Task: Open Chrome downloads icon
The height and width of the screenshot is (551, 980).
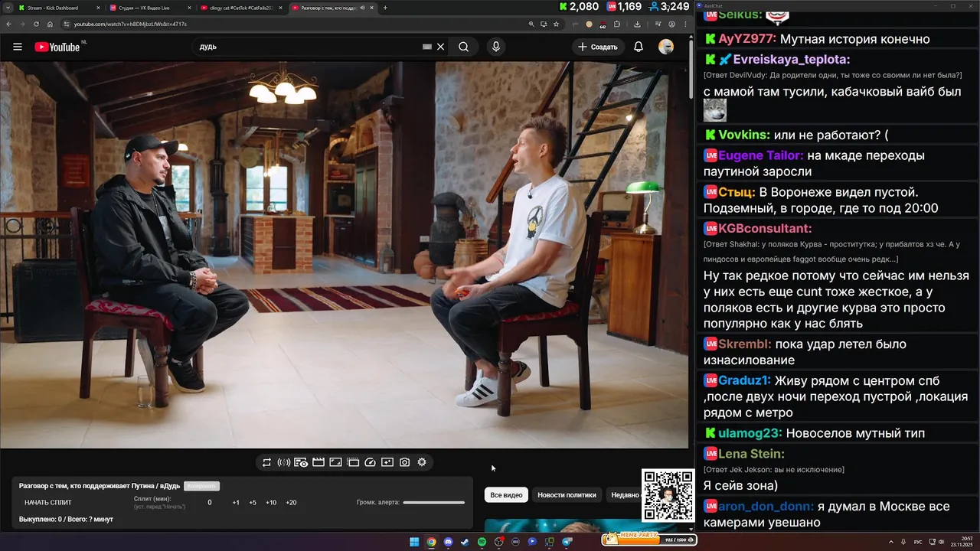Action: tap(637, 24)
